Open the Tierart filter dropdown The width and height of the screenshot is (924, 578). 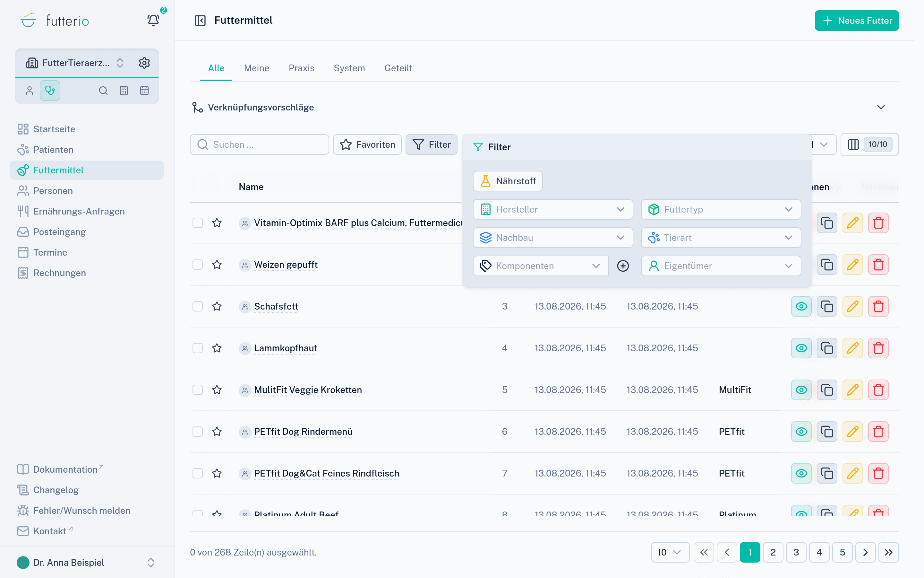click(721, 238)
